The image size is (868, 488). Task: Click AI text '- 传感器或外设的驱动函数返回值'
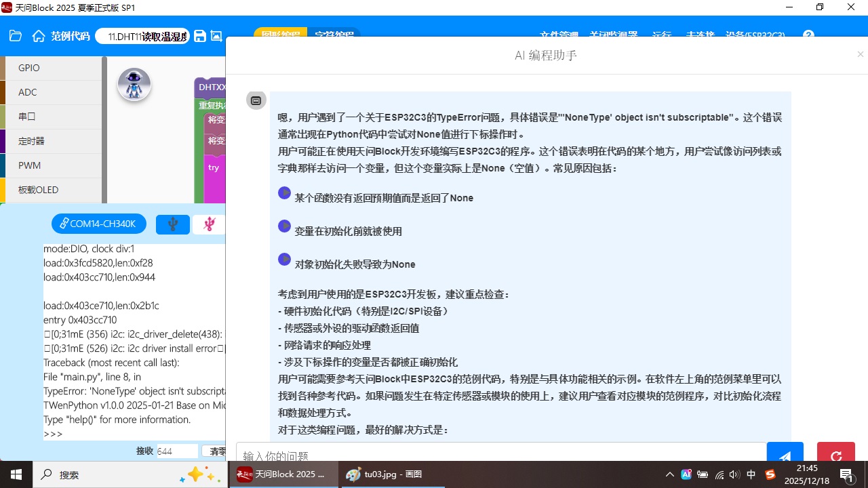coord(349,328)
